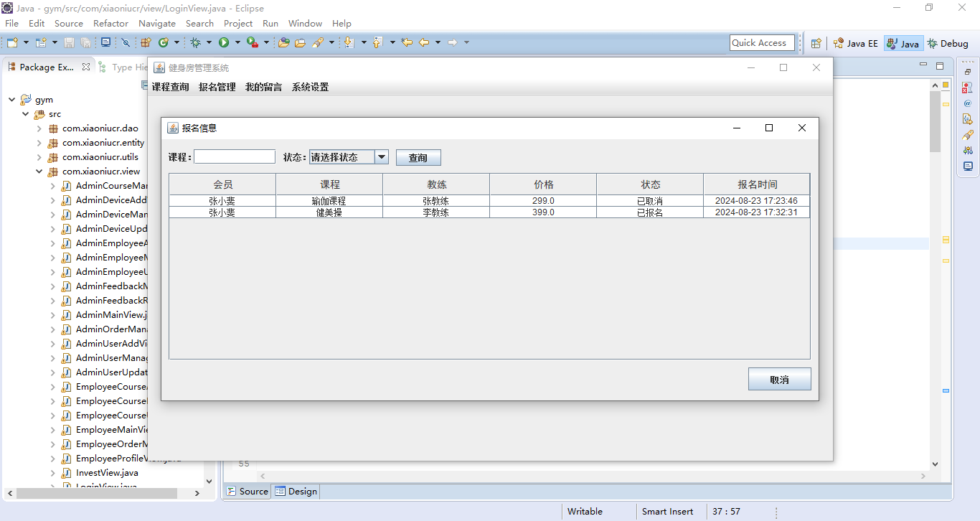Screen dimensions: 980x521
Task: Click the Run External Tools icon
Action: pyautogui.click(x=252, y=43)
